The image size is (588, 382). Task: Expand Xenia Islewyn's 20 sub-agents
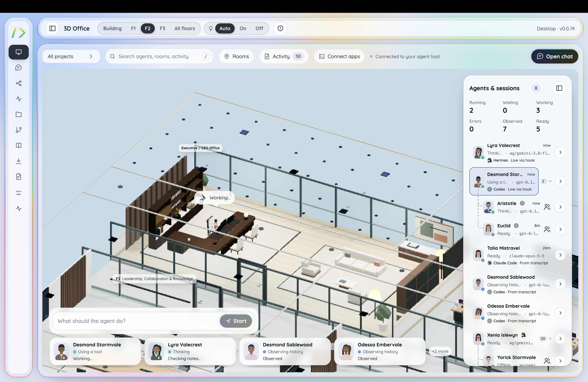click(546, 339)
